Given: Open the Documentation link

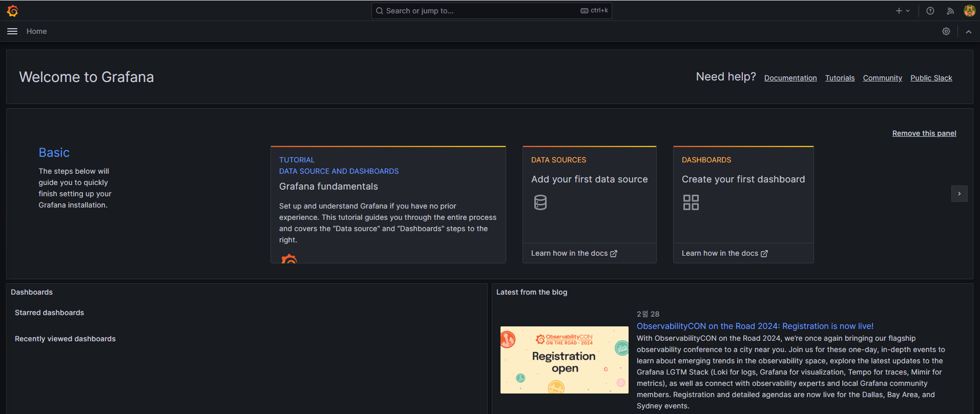Looking at the screenshot, I should point(790,78).
